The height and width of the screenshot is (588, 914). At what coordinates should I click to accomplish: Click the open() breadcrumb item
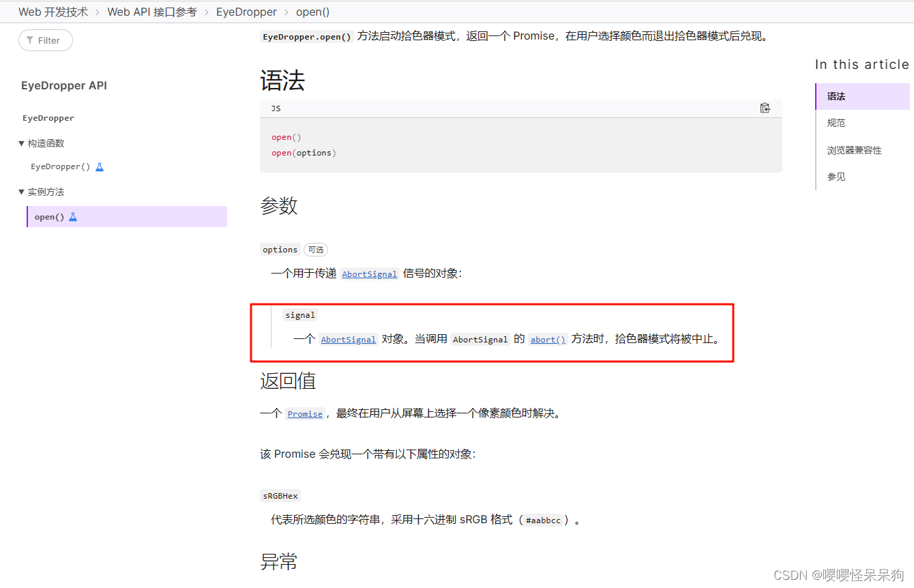(313, 12)
